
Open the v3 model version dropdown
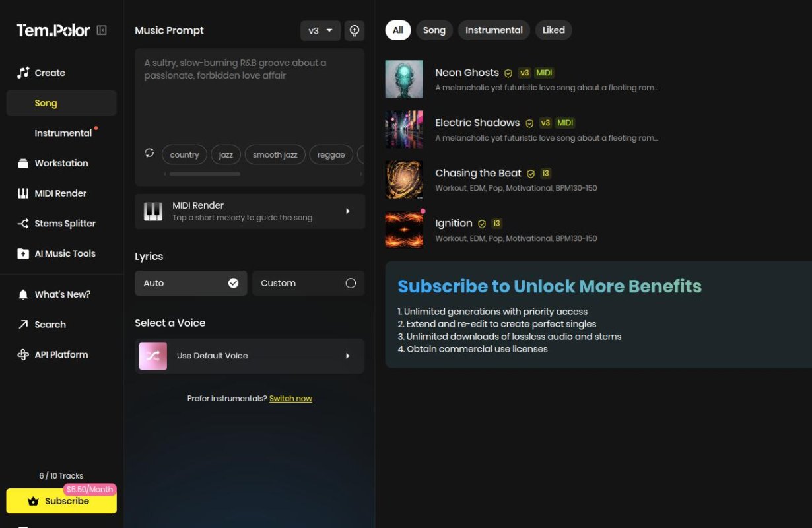(x=320, y=30)
